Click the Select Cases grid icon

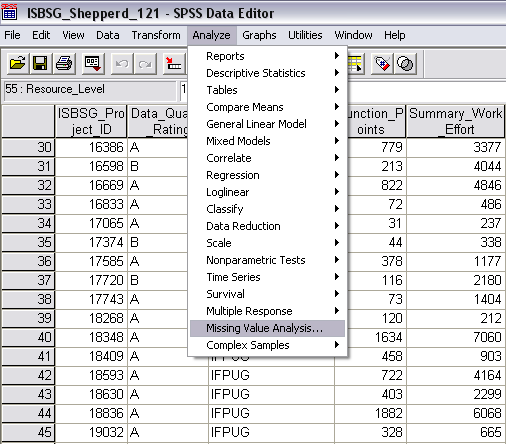[355, 63]
